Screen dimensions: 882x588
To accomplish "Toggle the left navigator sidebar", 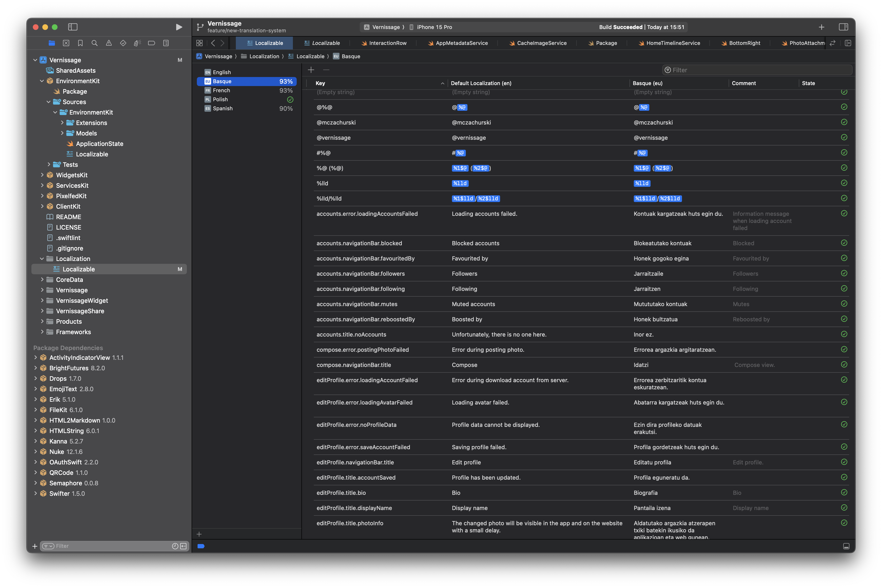I will click(x=73, y=27).
